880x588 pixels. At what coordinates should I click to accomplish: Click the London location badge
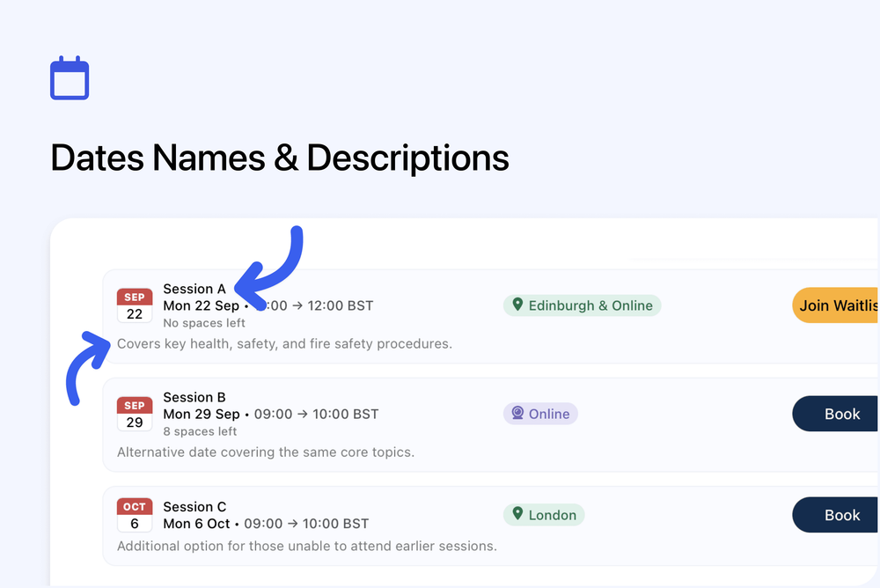(x=544, y=514)
